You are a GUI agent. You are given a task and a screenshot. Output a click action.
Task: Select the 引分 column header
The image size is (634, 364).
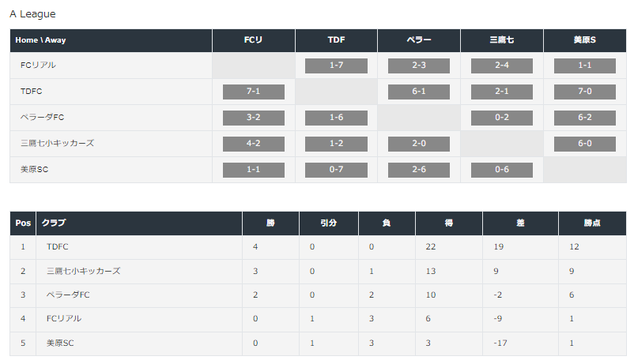click(x=329, y=223)
